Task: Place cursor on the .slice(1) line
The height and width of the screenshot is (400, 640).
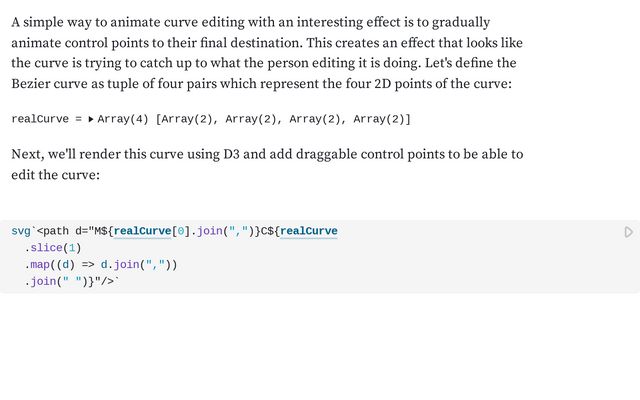Action: [x=53, y=248]
